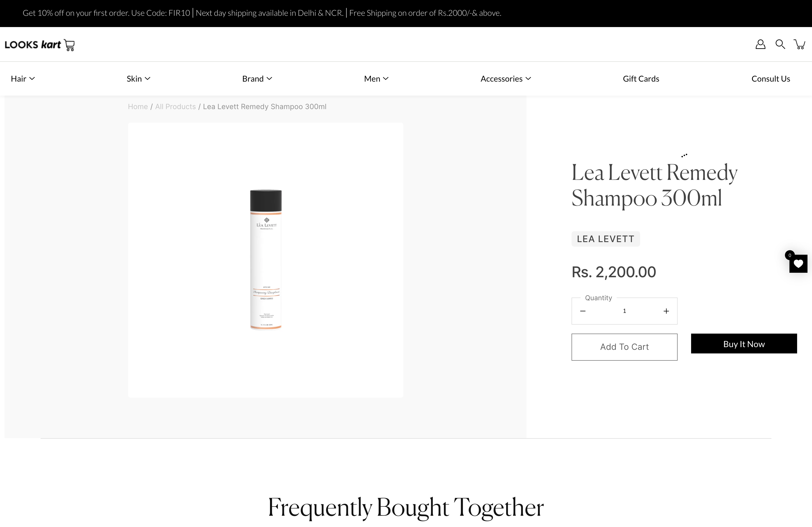Open the search magnifier icon
The image size is (812, 527).
[x=780, y=44]
